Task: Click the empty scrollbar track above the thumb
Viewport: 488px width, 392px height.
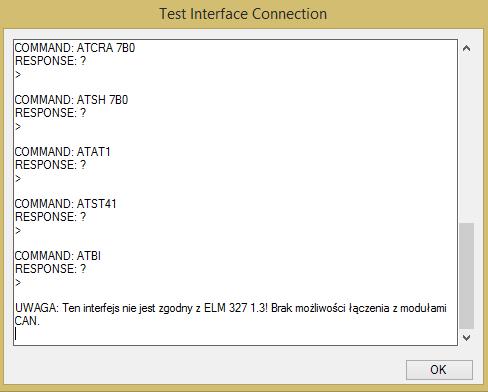Action: coord(467,140)
